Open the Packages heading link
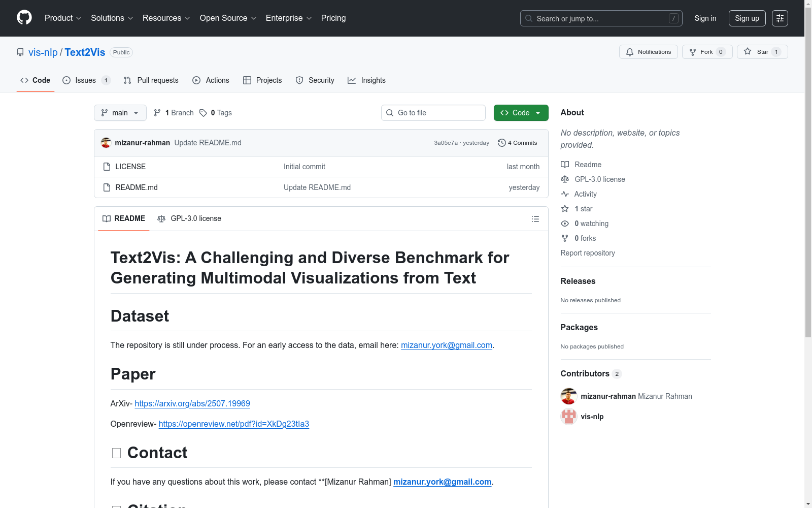 (579, 328)
